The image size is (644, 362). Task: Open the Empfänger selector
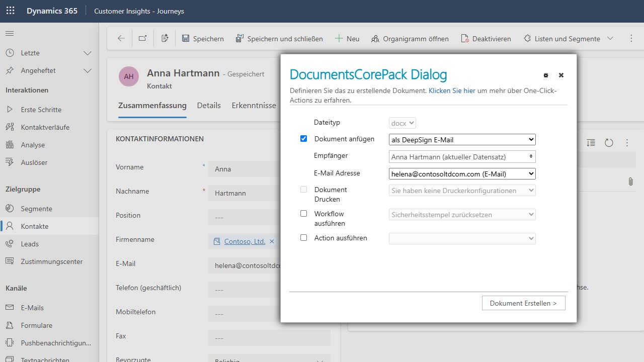(462, 157)
